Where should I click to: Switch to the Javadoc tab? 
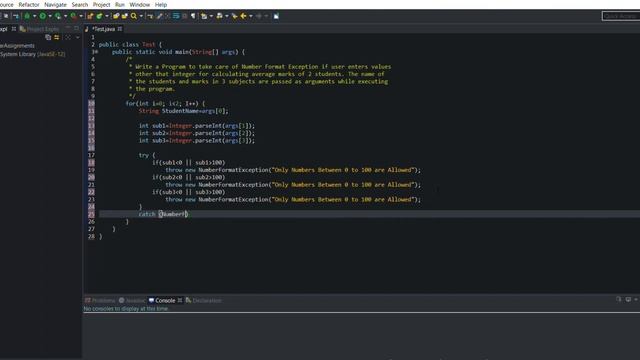(132, 300)
